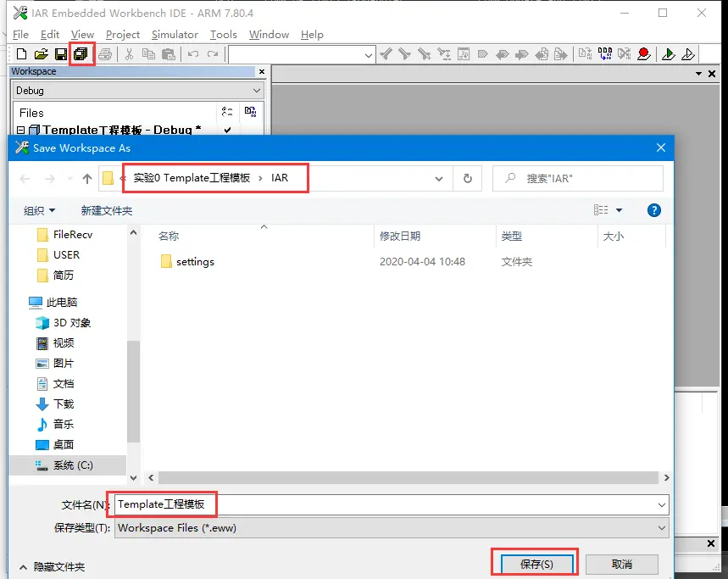
Task: Open the Edit menu
Action: (50, 35)
